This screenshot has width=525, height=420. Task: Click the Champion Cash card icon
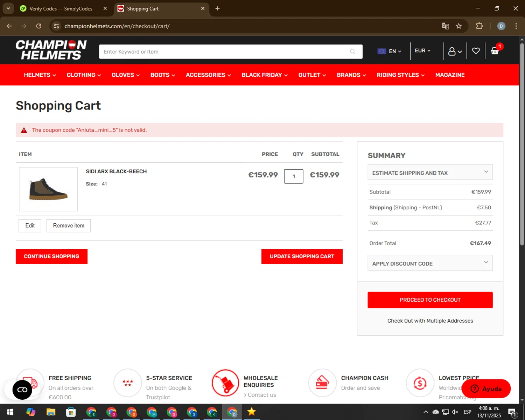322,383
